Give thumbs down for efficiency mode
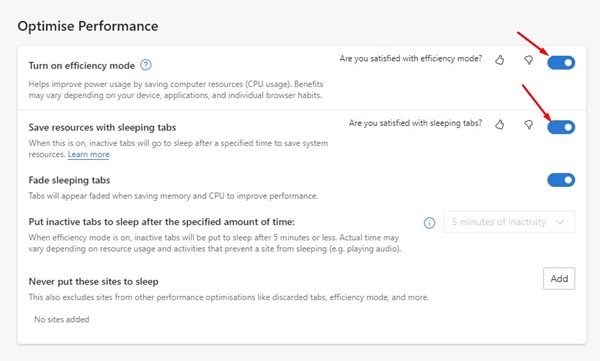 click(528, 60)
